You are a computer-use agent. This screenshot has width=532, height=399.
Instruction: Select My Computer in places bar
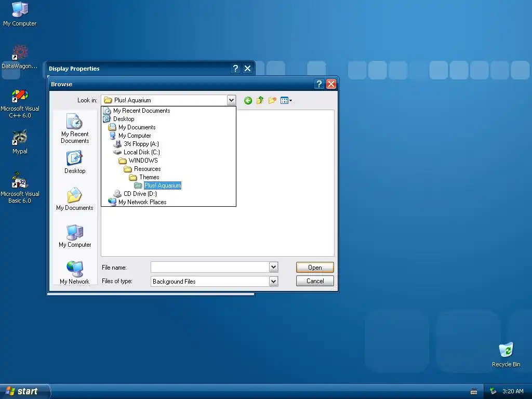pos(75,236)
